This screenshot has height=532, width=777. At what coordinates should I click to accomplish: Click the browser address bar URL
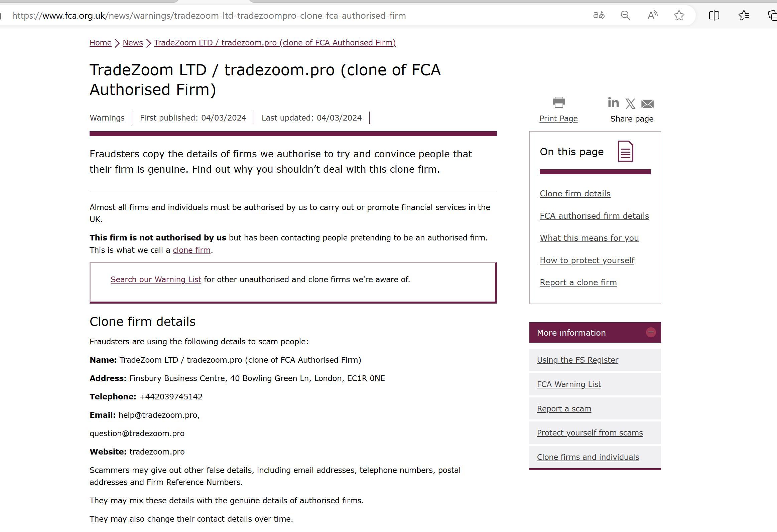coord(209,15)
